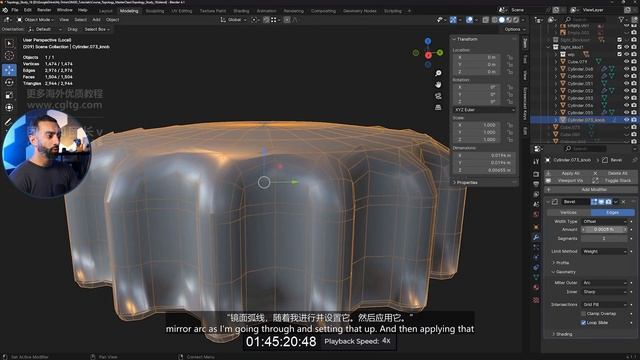Select the Annotate pencil tool
The image size is (640, 360).
pos(8,122)
